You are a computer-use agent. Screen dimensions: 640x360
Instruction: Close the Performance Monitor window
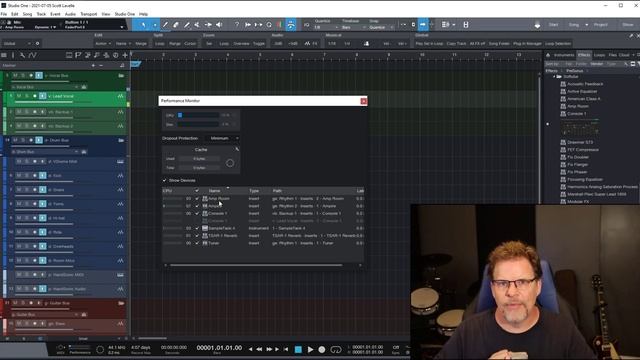pos(363,101)
